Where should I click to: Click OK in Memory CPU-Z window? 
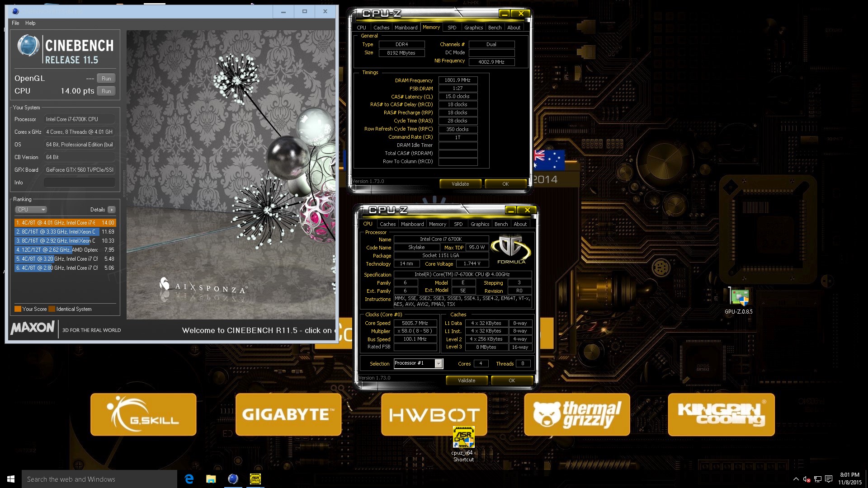pyautogui.click(x=505, y=184)
